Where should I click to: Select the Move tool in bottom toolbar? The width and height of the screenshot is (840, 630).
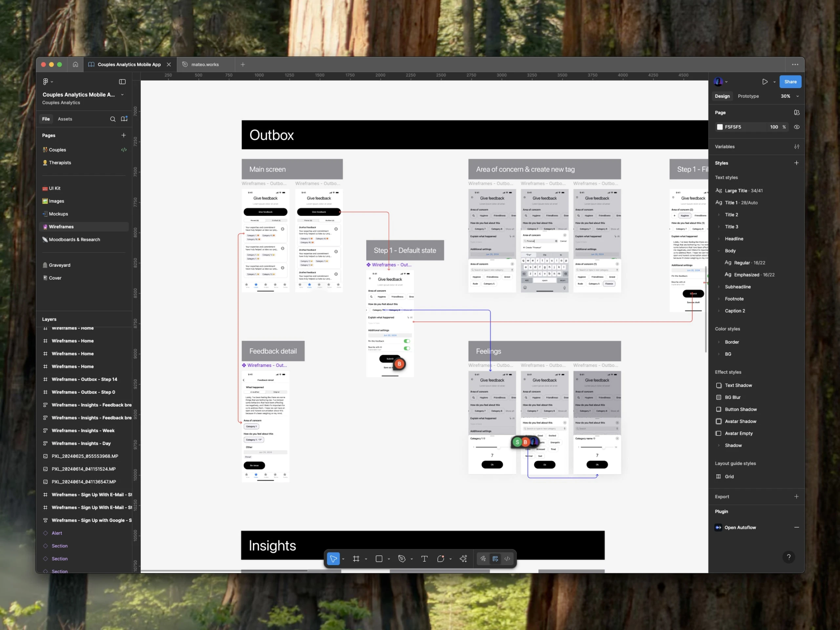tap(333, 558)
